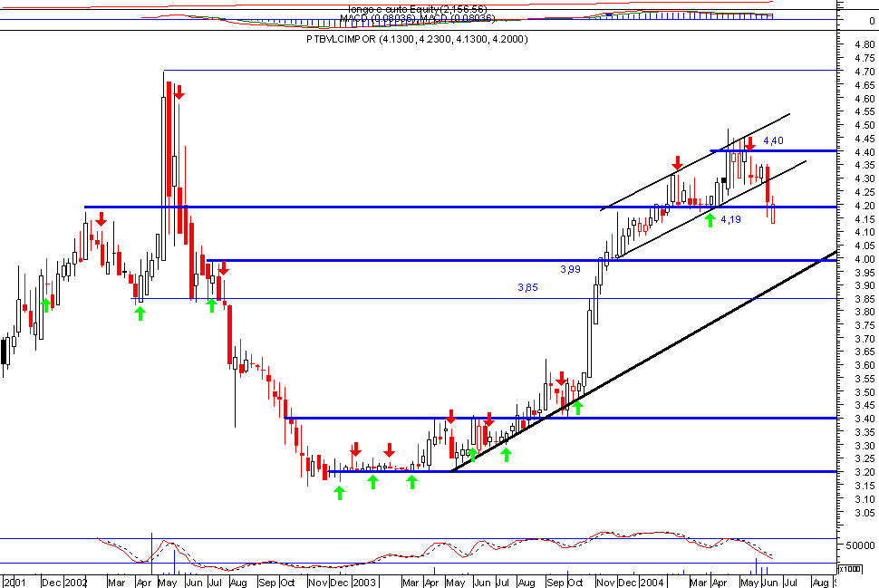Select the 4.60 price axis label
879x588 pixels.
click(865, 99)
